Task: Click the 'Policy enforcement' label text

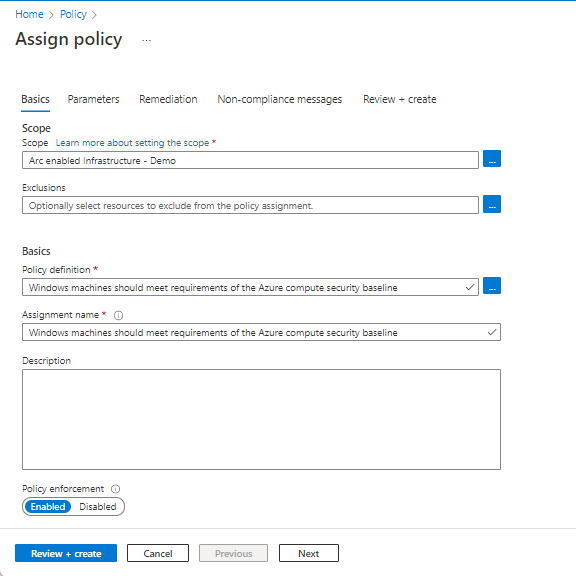Action: click(63, 489)
